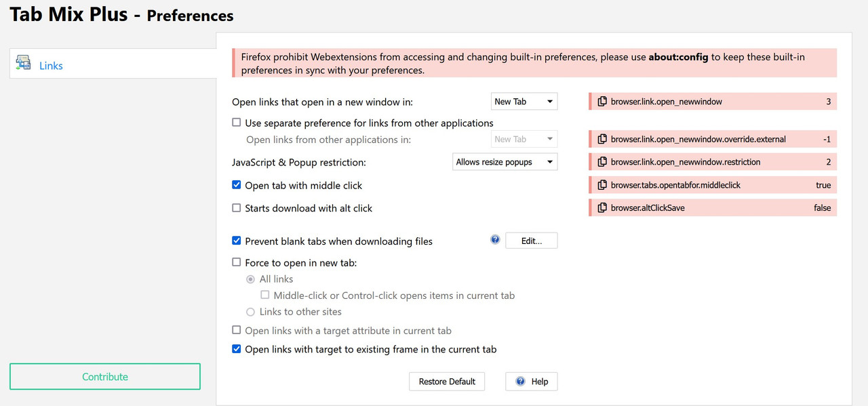
Task: Select the All links radio button
Action: click(251, 279)
